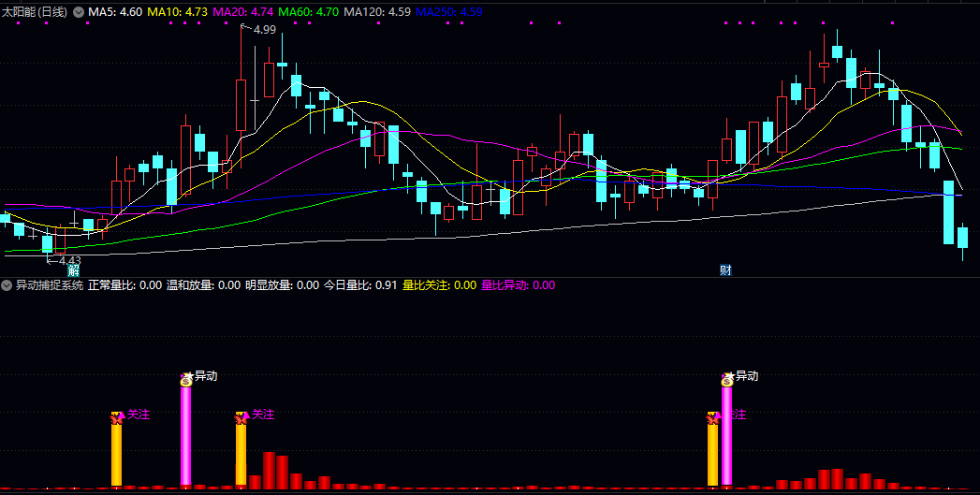Click the rightmost 异动 money bag icon
980x495 pixels.
727,379
